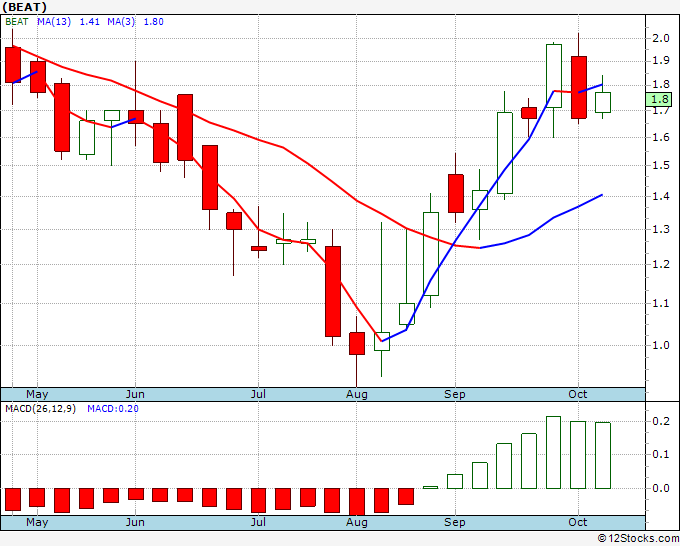
Task: Click Jun on the MACD panel date axis
Action: (x=135, y=522)
